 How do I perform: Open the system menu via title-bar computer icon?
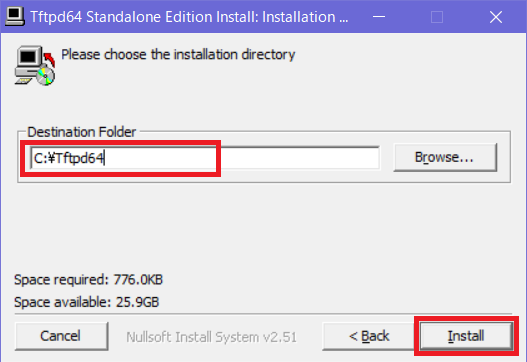click(15, 16)
